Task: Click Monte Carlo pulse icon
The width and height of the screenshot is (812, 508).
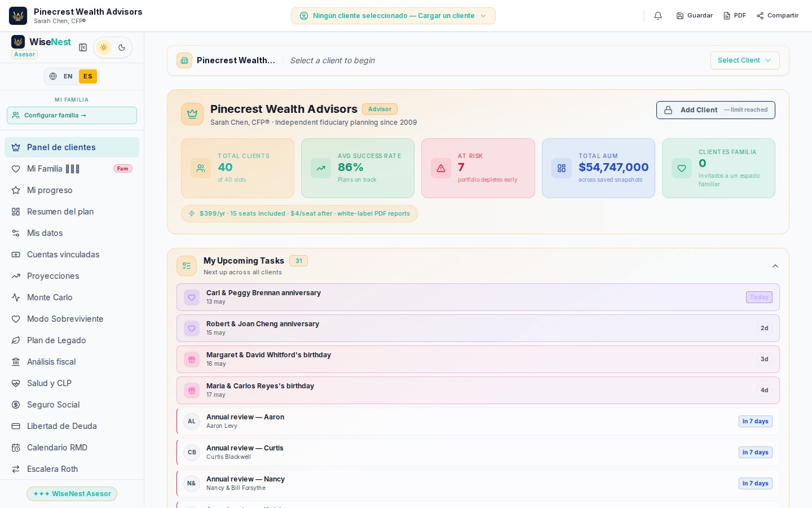Action: point(16,297)
